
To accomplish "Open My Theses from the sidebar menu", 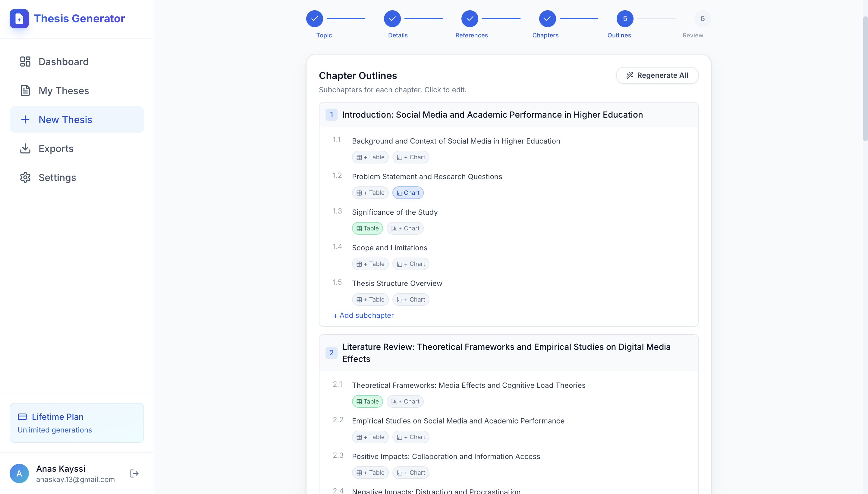I will pyautogui.click(x=63, y=90).
